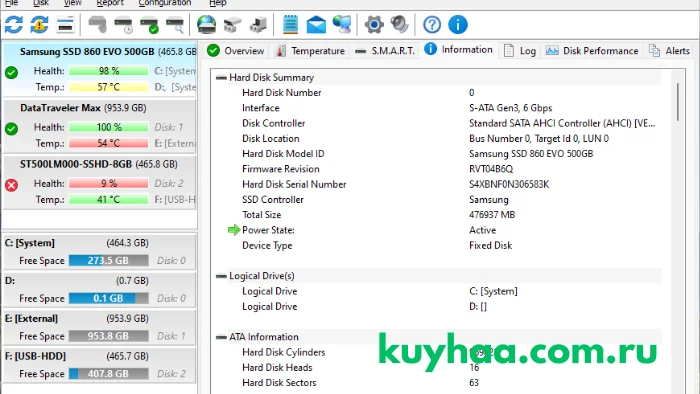
Task: Click the green arrow beside Power State
Action: (x=234, y=230)
